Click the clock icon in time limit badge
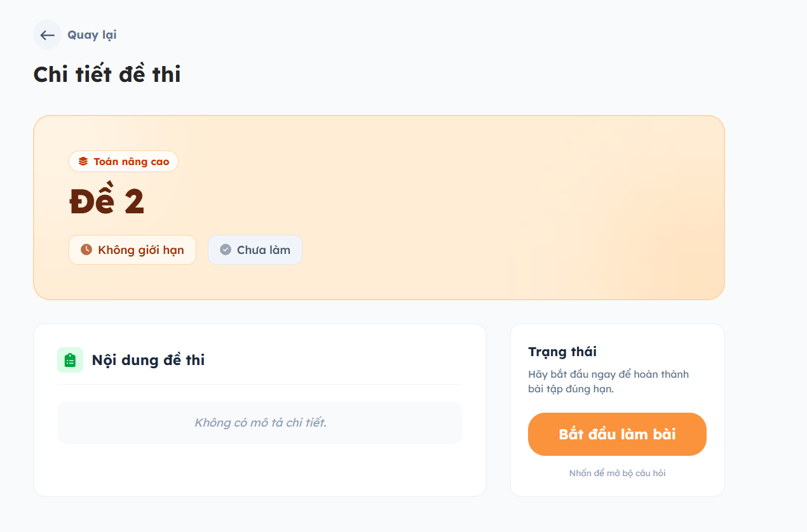807x532 pixels. point(86,249)
